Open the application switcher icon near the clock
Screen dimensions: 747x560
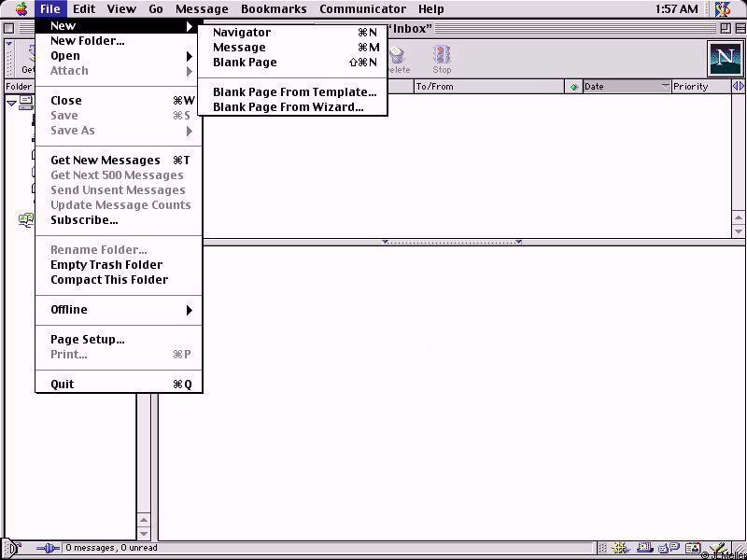(x=723, y=9)
